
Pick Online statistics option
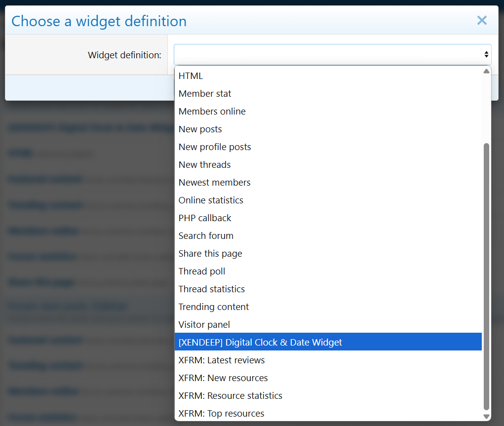[x=211, y=200]
